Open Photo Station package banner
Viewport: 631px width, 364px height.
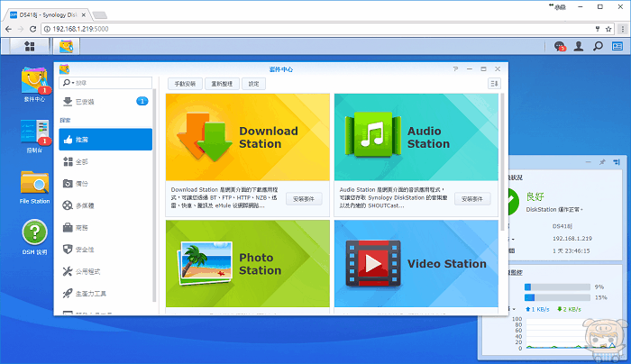click(x=248, y=263)
